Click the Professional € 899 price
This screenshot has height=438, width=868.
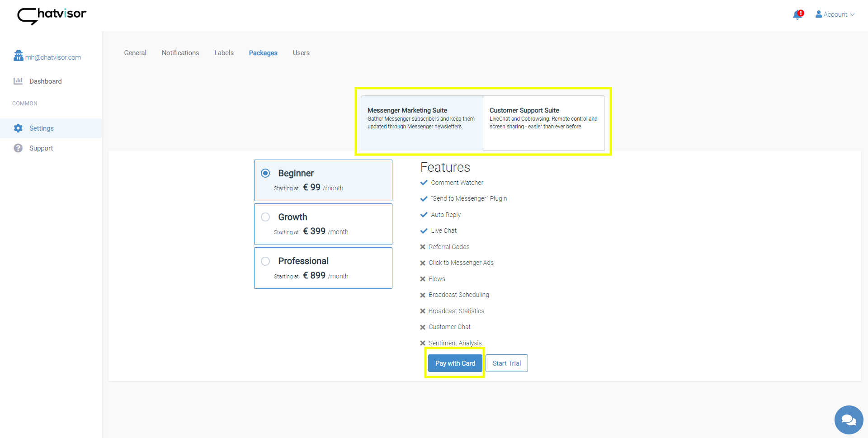point(314,275)
